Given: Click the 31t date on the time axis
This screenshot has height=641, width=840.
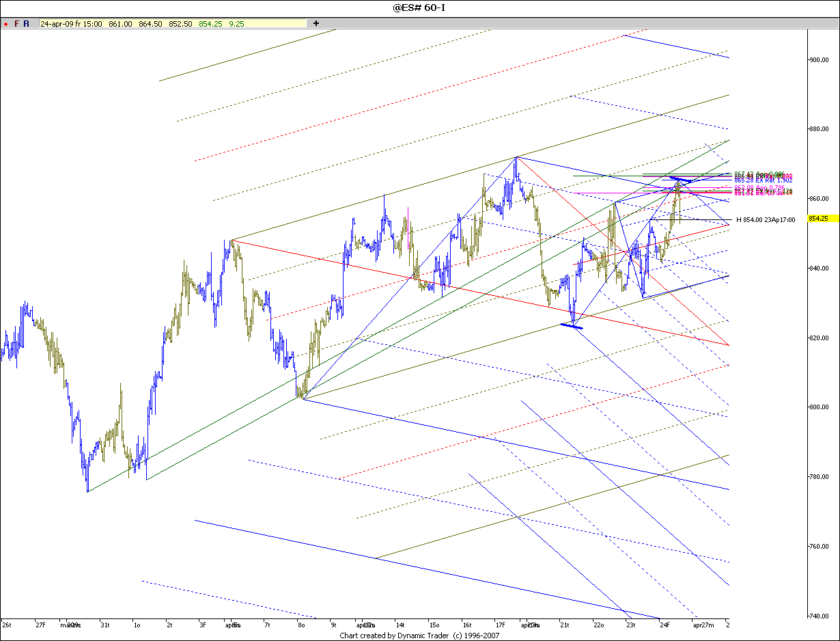Looking at the screenshot, I should click(105, 625).
